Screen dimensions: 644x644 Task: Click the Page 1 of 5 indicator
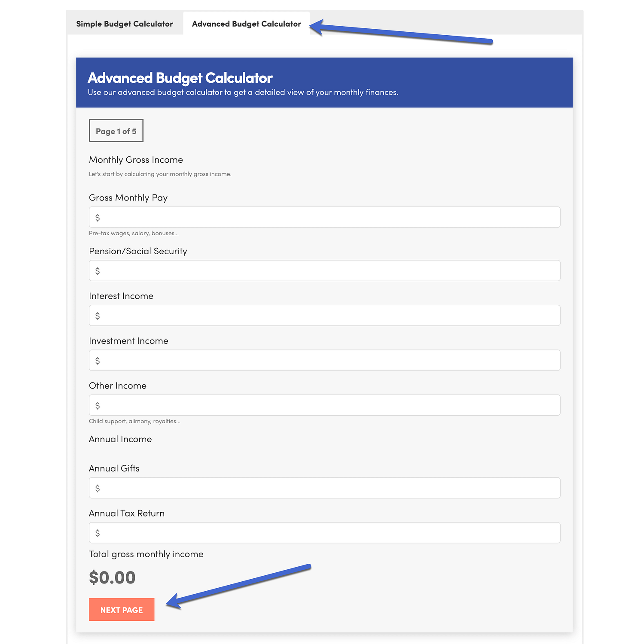116,131
